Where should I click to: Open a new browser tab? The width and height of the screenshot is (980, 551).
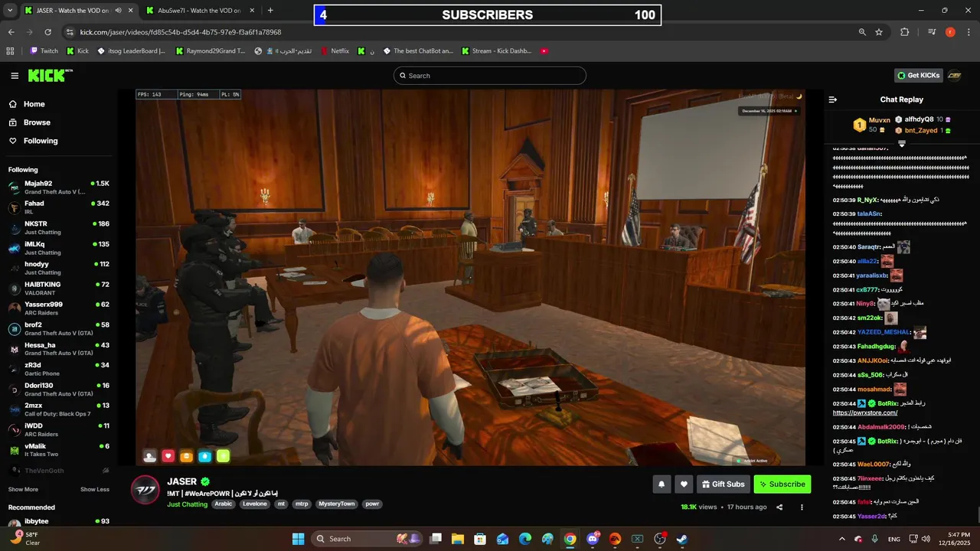click(270, 11)
